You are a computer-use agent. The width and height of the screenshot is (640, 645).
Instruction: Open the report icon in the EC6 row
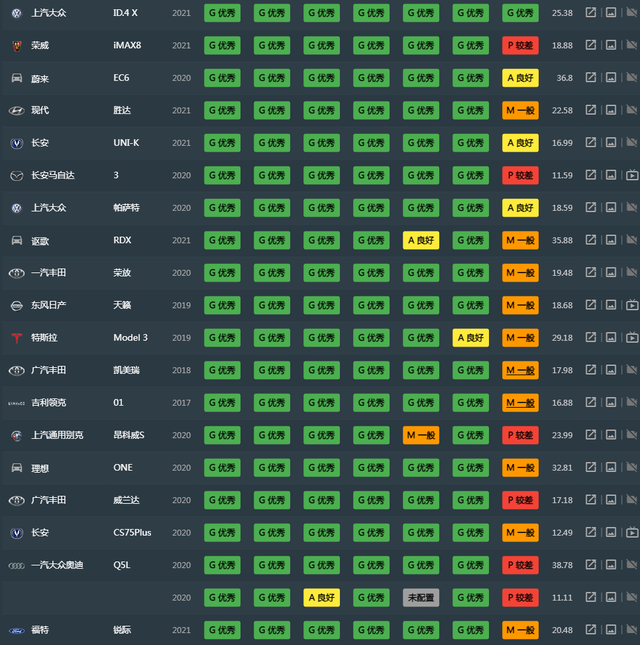pos(591,77)
